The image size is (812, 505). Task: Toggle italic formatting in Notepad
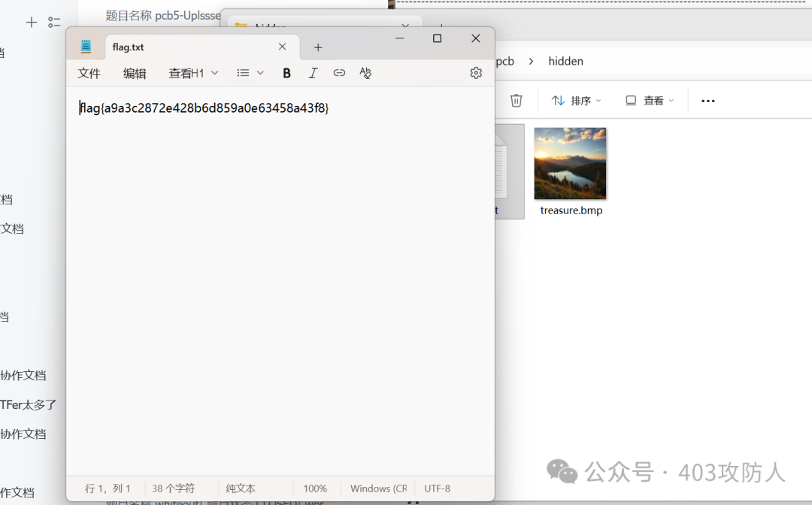(313, 73)
